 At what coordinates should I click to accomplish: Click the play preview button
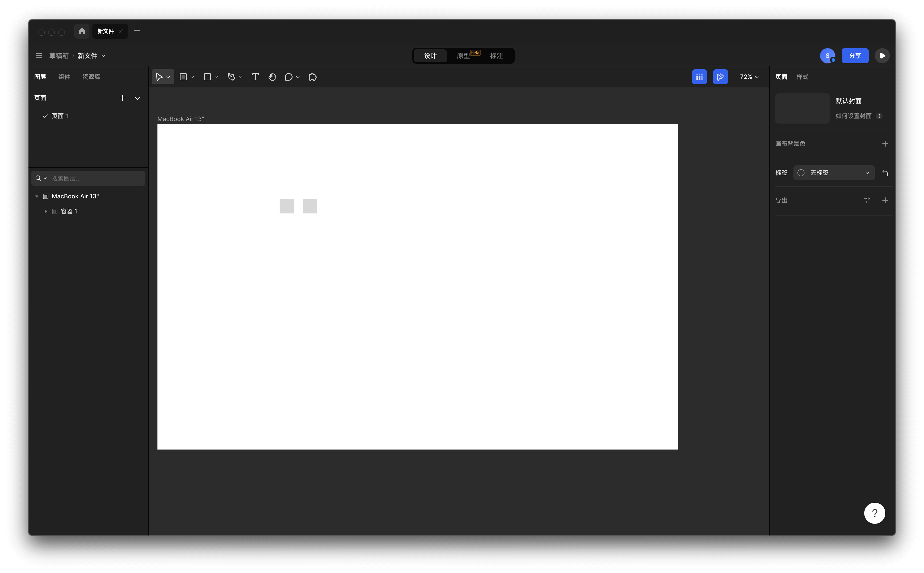pos(882,56)
